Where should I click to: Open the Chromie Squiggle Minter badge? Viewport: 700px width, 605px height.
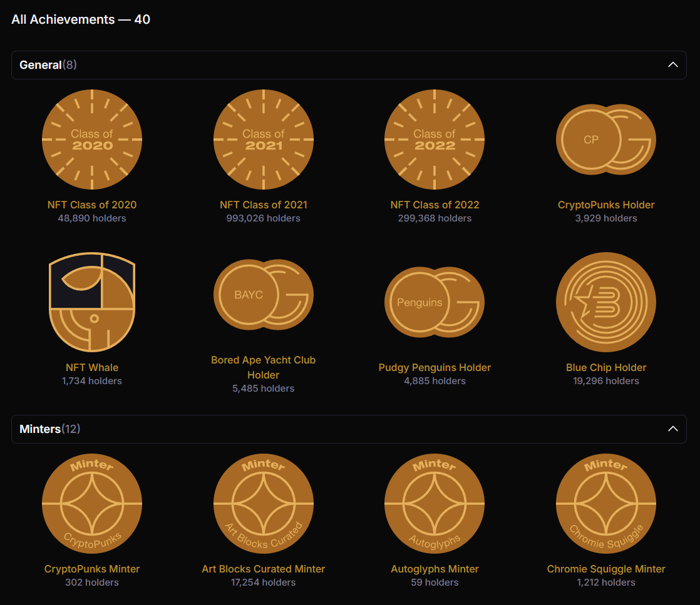click(605, 503)
